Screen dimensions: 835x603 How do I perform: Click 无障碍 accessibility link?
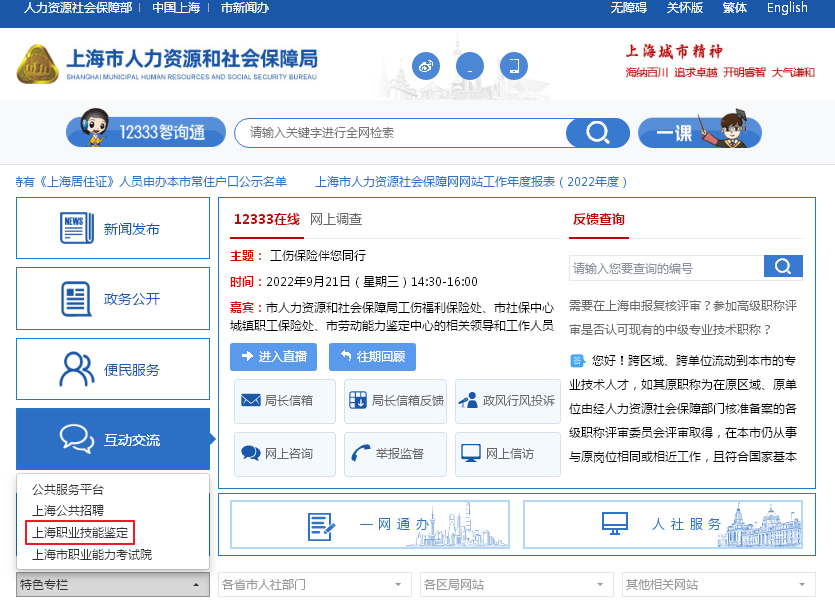click(628, 8)
